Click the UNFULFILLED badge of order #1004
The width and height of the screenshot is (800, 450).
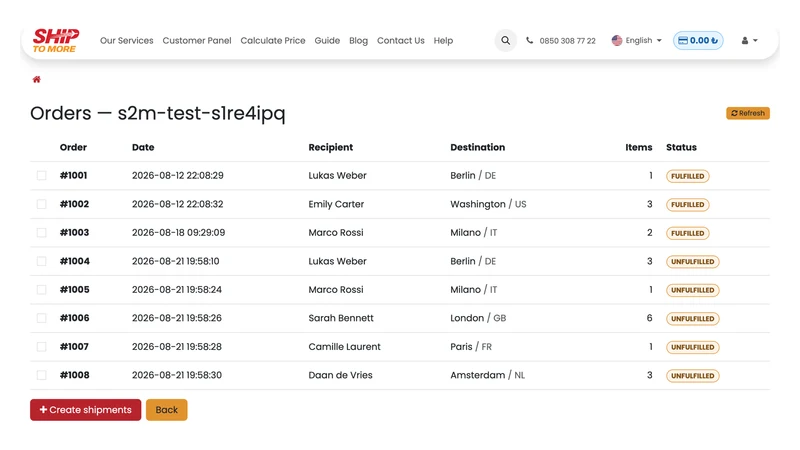coord(692,262)
